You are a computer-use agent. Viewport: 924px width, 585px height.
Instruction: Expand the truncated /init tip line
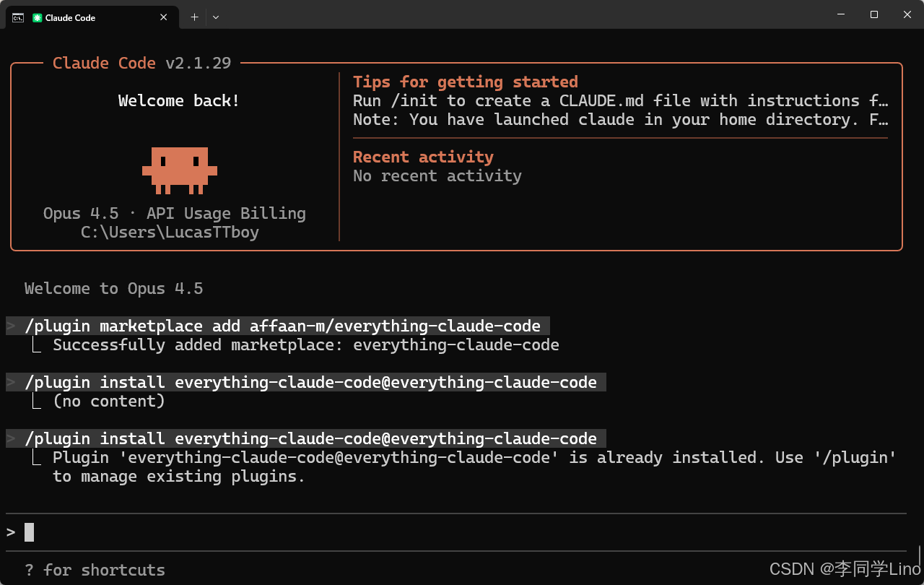tap(884, 100)
